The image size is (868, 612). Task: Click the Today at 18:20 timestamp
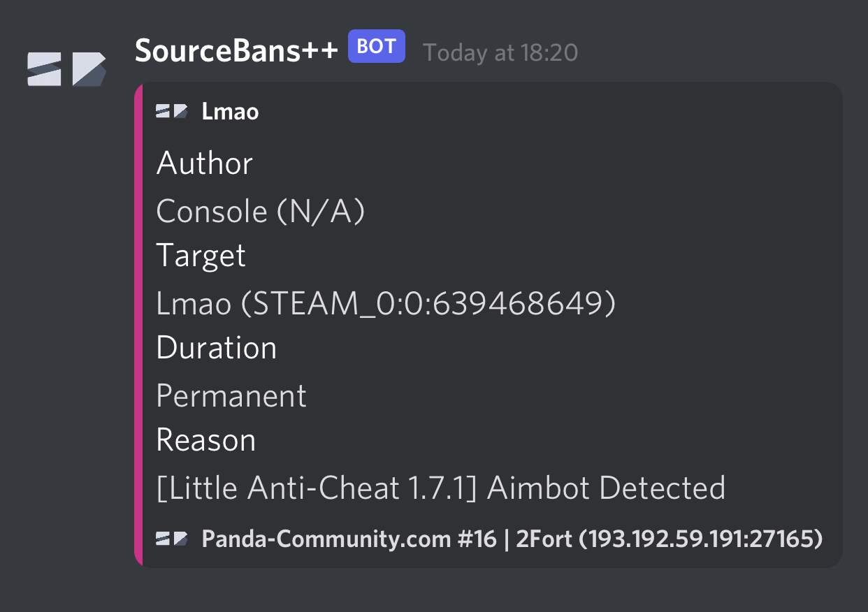(x=500, y=52)
